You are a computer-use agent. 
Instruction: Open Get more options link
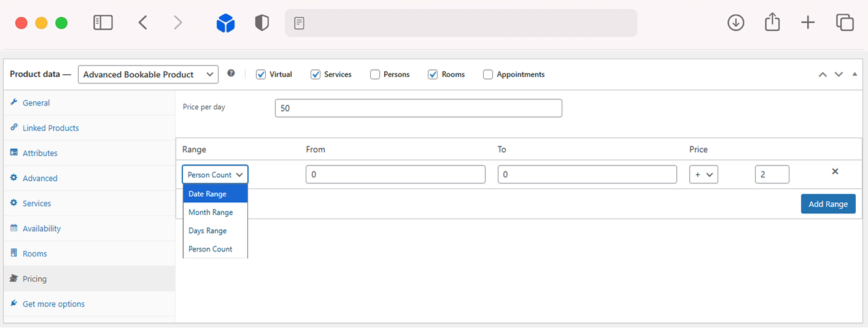click(53, 304)
